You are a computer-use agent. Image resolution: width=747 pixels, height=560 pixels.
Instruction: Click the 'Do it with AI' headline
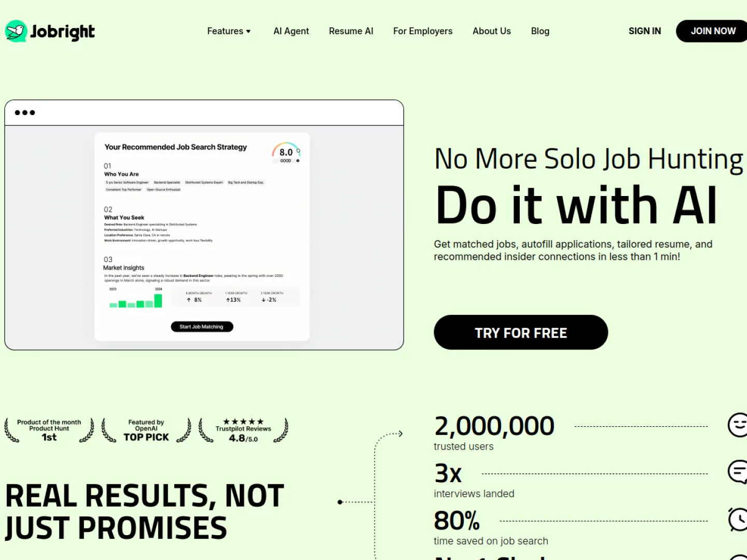576,205
